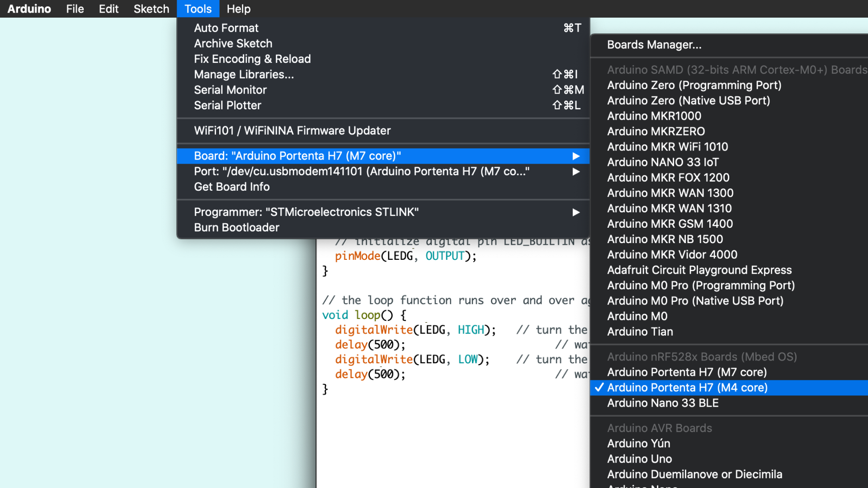The height and width of the screenshot is (488, 868).
Task: Select Arduino Uno board
Action: pyautogui.click(x=639, y=459)
